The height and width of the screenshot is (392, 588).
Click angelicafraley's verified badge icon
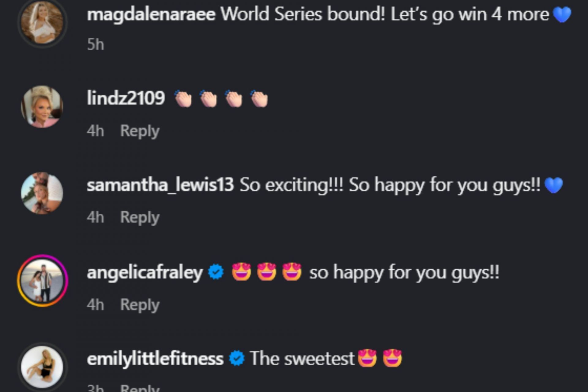216,272
